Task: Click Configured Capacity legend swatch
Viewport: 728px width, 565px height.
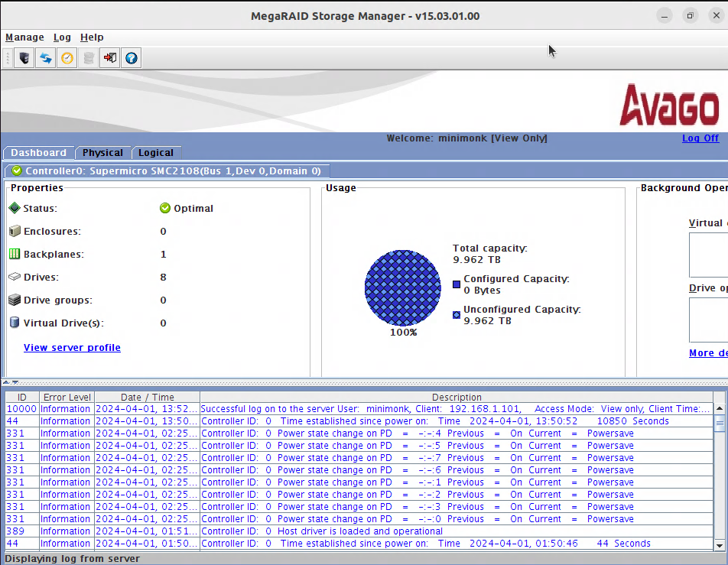Action: (x=457, y=284)
